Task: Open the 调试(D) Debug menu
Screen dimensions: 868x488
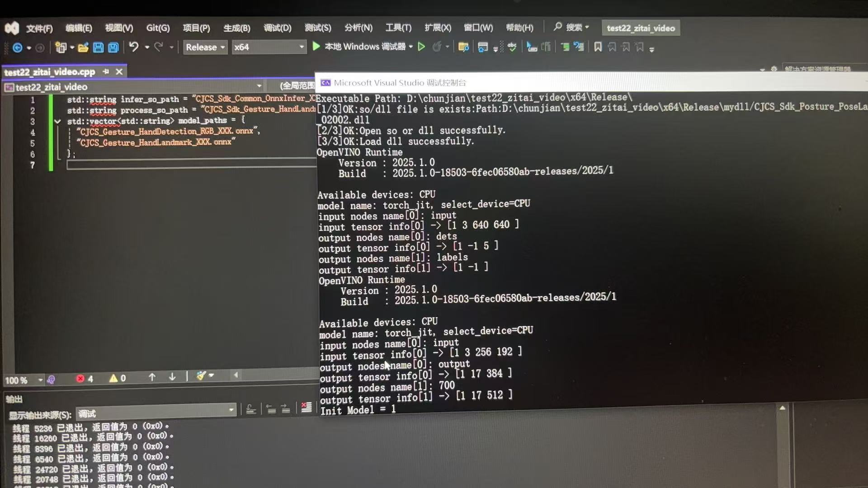Action: 277,28
